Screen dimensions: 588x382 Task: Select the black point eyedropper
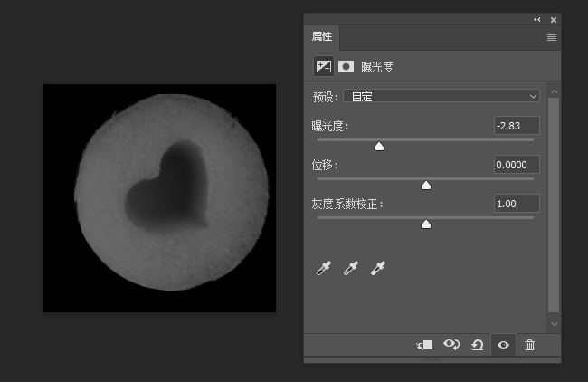[324, 268]
